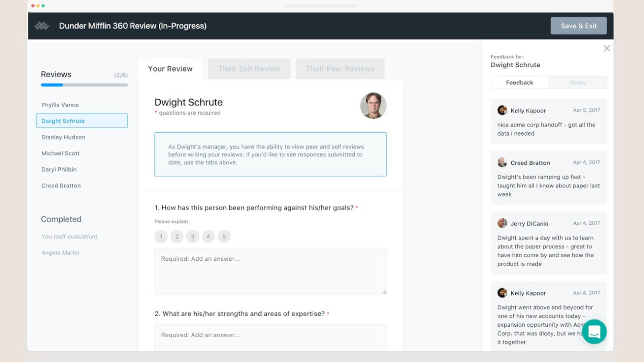Select rating 5 for goals question
644x362 pixels.
(224, 236)
